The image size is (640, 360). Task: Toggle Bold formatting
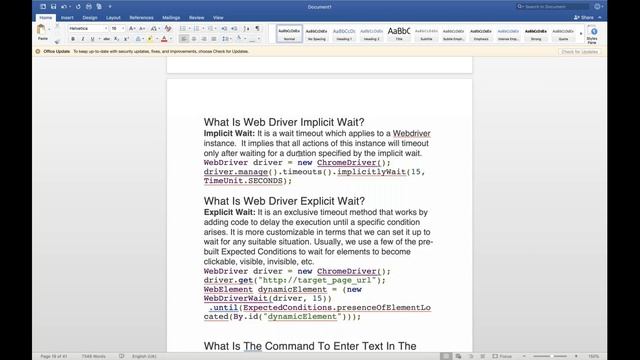tap(73, 39)
